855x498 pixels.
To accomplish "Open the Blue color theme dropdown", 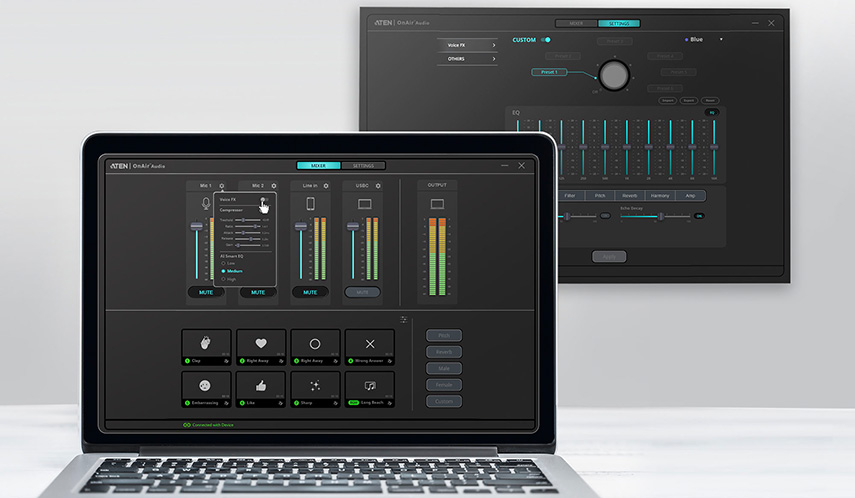I will coord(704,39).
